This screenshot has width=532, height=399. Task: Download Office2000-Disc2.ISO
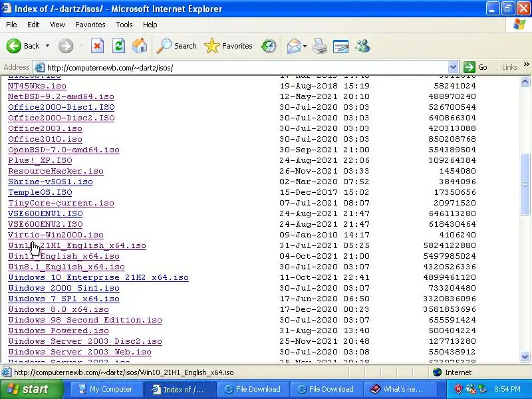[61, 118]
